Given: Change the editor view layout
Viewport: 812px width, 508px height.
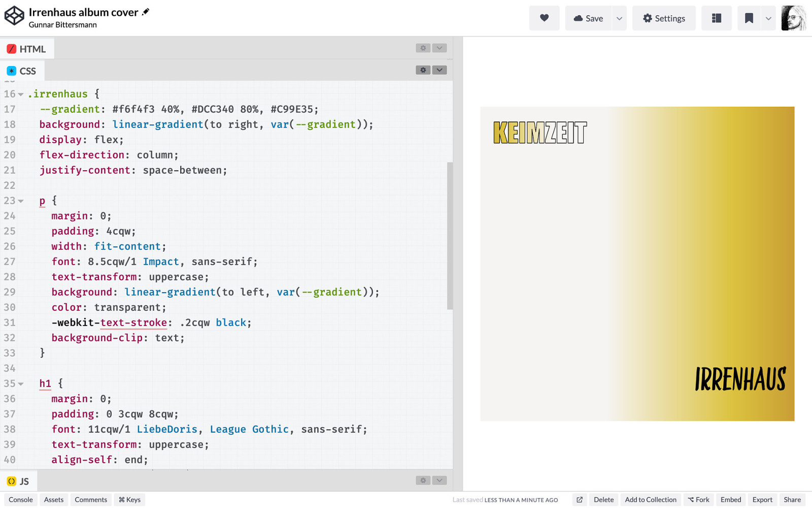Looking at the screenshot, I should click(x=717, y=18).
